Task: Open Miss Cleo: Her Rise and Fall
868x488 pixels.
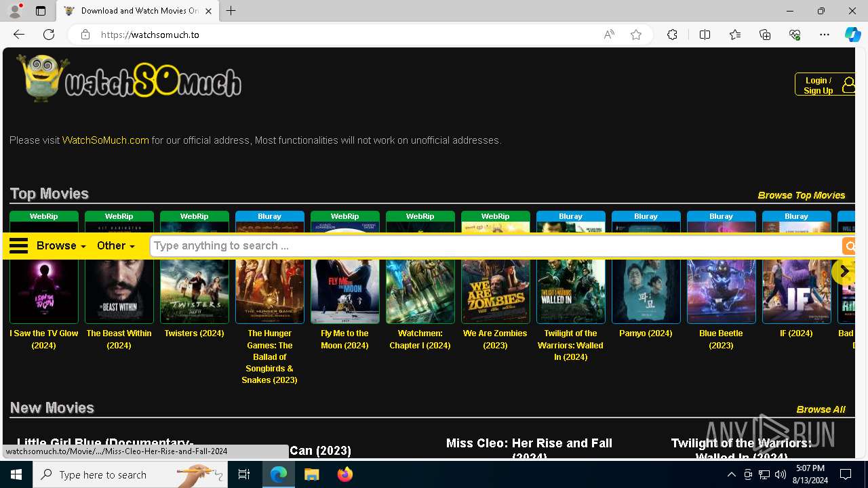Action: [x=529, y=447]
